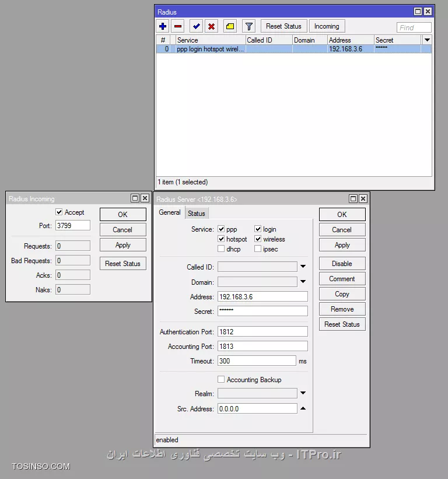This screenshot has width=448, height=479.
Task: Click the Copy button in Radius Server
Action: click(x=342, y=294)
